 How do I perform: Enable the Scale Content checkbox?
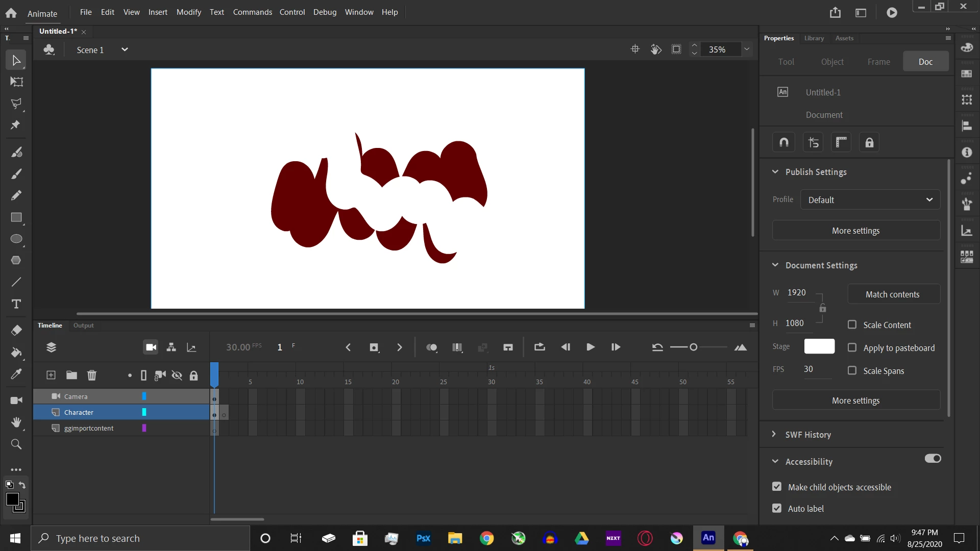coord(852,325)
